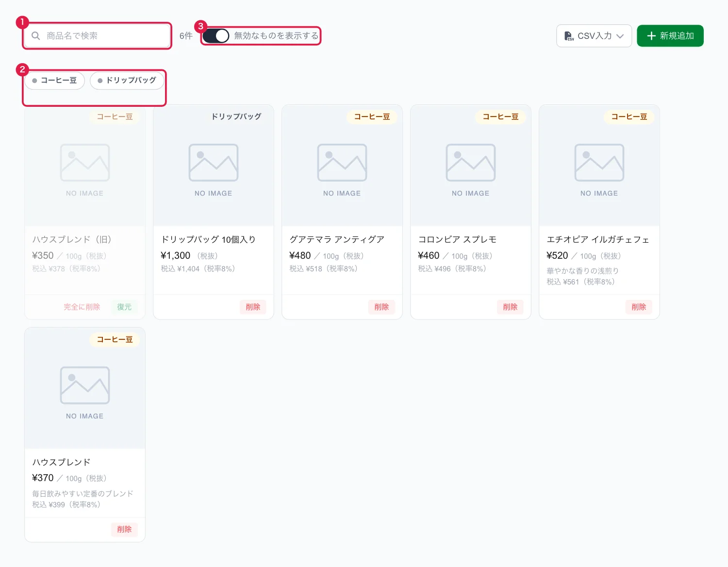Delete the グアテマラ アンティグア product
The width and height of the screenshot is (728, 567).
[381, 307]
